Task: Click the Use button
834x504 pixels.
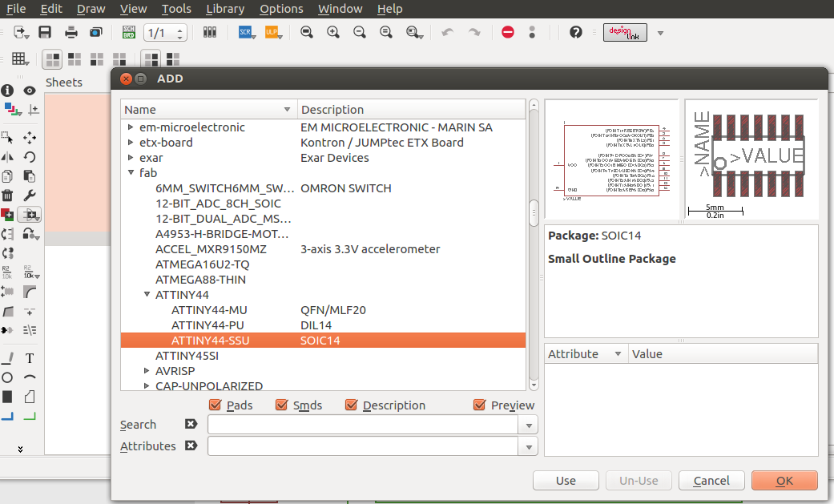Action: 566,481
